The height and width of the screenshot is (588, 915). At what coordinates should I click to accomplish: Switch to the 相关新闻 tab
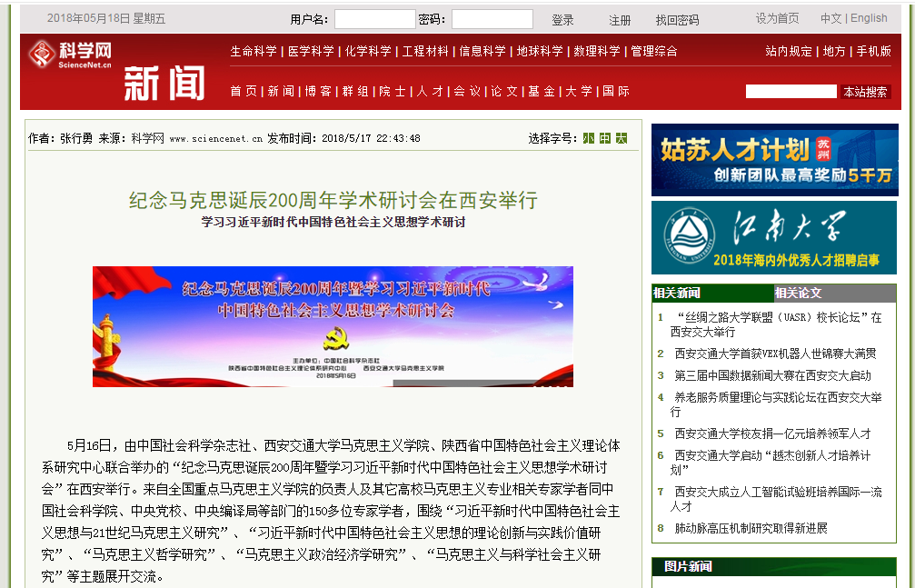click(677, 293)
